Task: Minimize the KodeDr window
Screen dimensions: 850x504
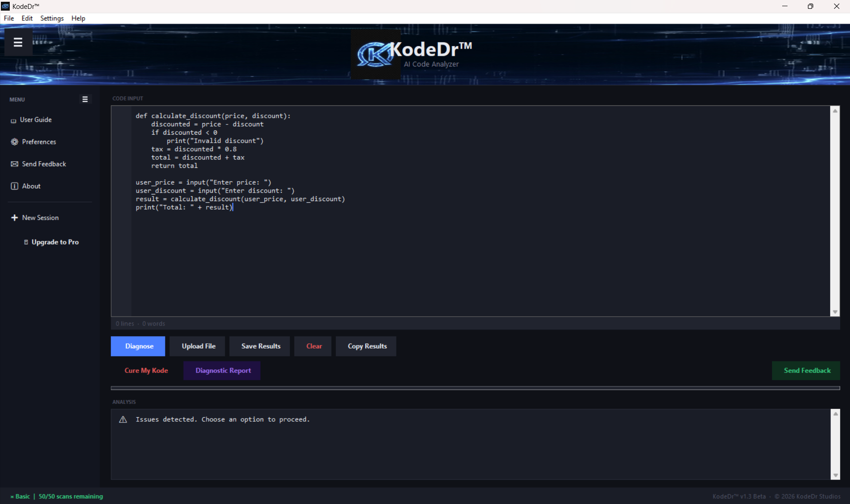Action: pyautogui.click(x=785, y=6)
